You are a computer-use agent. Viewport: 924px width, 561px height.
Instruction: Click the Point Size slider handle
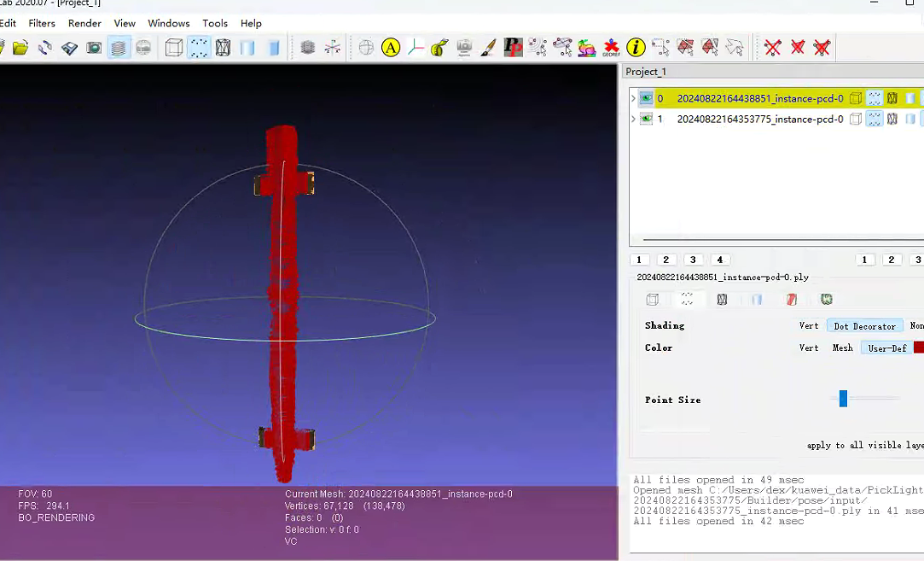[843, 399]
